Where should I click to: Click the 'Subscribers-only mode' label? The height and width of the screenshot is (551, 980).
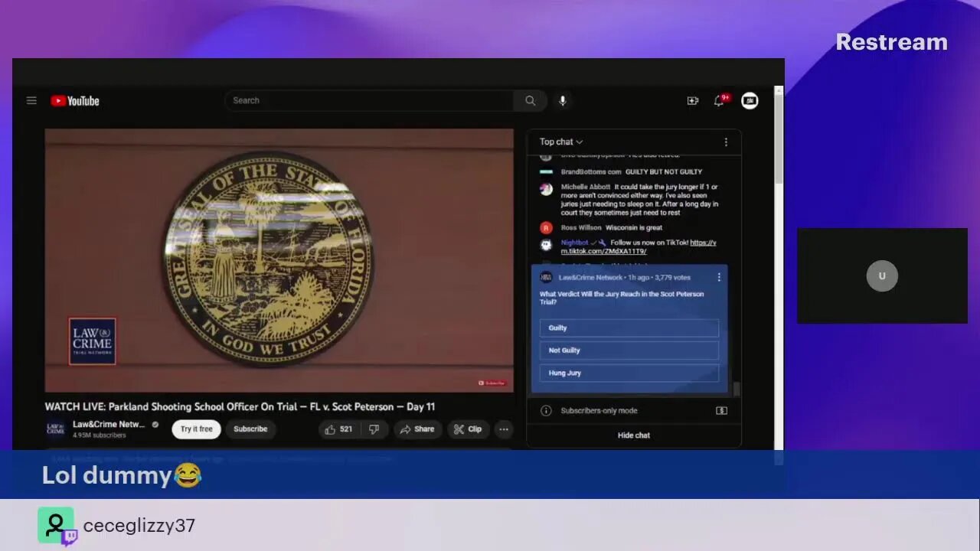click(599, 411)
